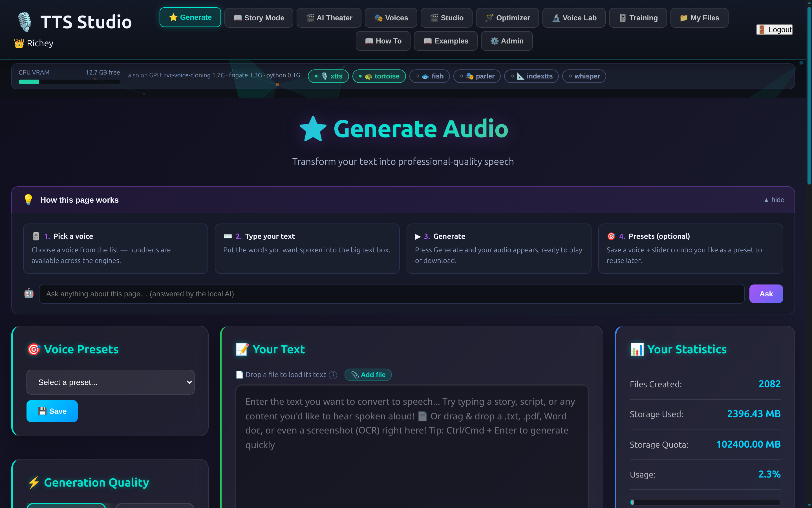Click the Save preset button
The height and width of the screenshot is (508, 812).
[52, 411]
